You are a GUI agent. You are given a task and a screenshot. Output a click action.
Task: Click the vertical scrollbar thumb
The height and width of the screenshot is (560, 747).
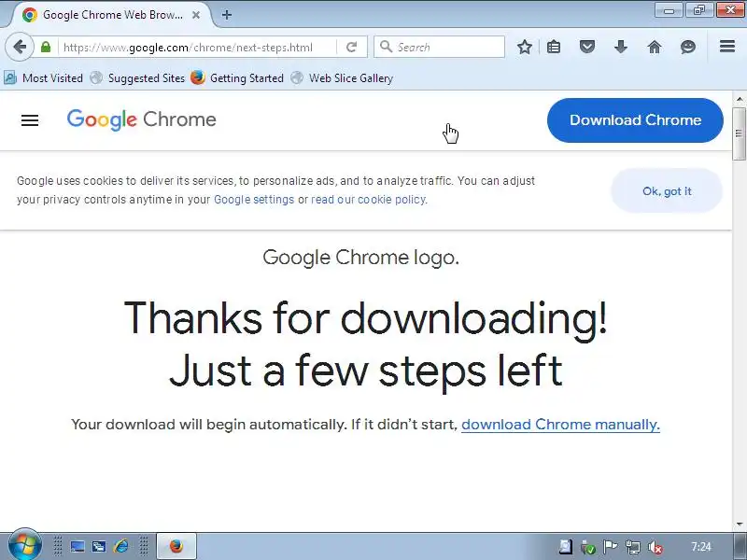coord(740,133)
